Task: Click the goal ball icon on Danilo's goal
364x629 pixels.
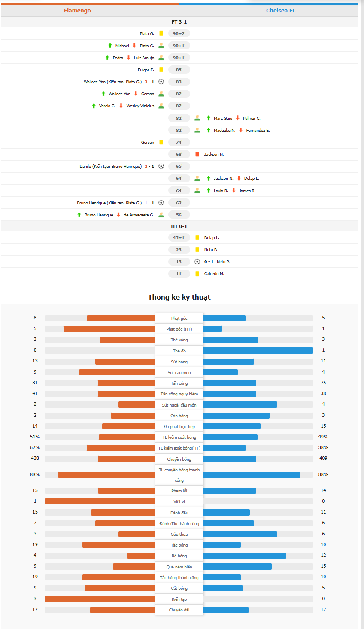Action: [161, 166]
